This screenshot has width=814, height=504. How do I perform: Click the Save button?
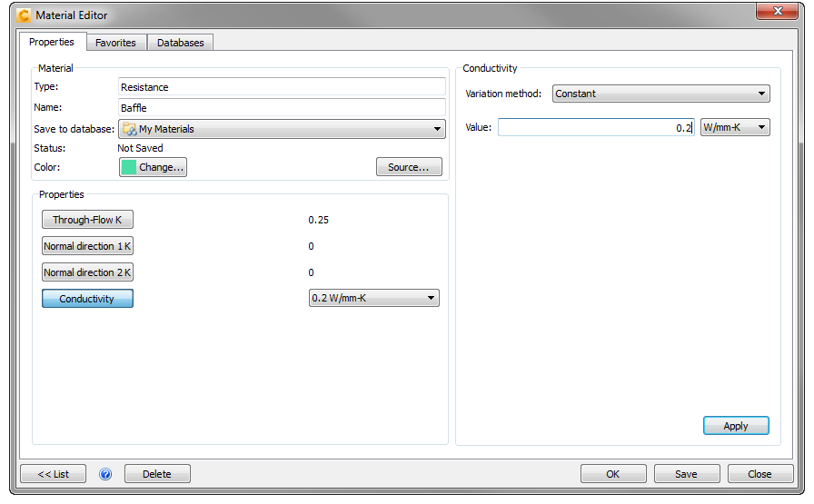click(686, 474)
